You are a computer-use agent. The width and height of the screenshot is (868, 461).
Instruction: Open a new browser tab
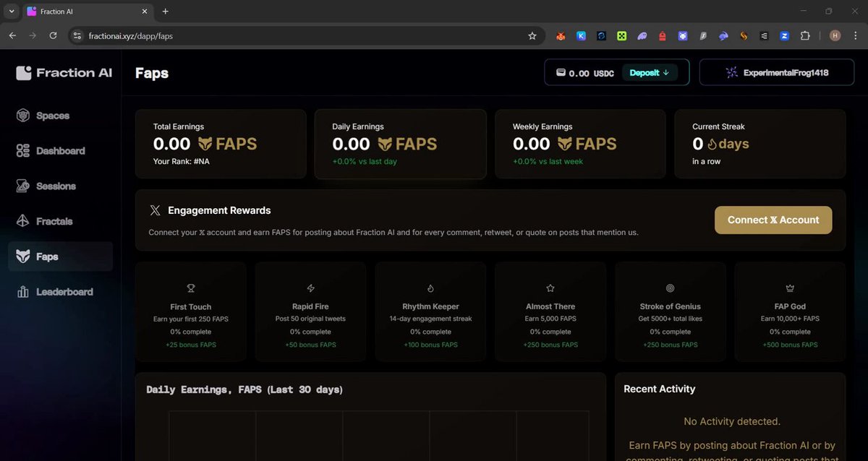point(165,12)
